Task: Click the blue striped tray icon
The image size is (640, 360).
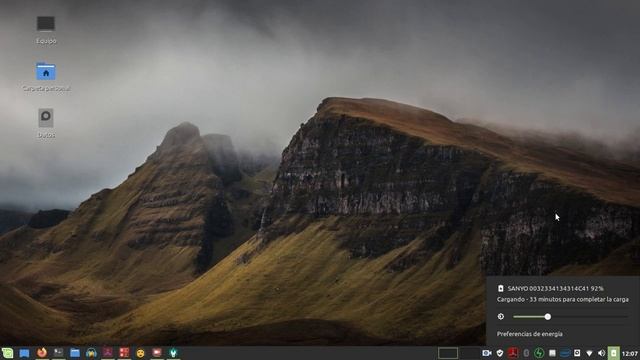Action: (x=565, y=353)
